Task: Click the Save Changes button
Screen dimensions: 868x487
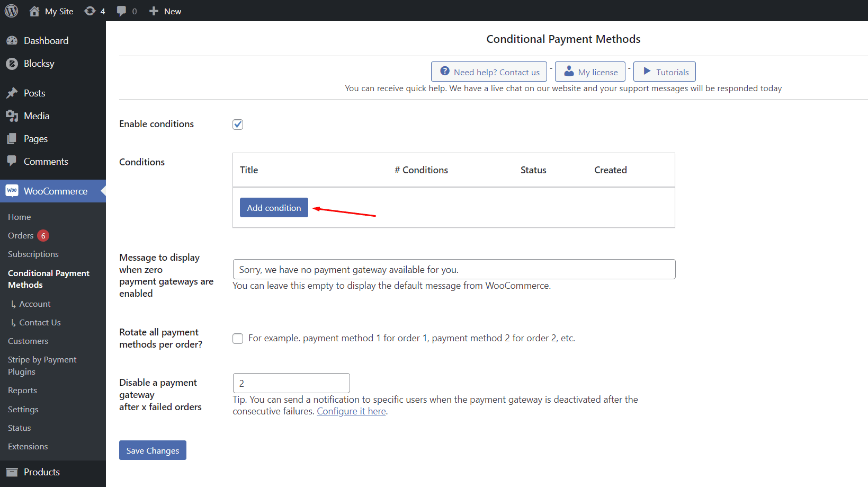Action: [153, 450]
